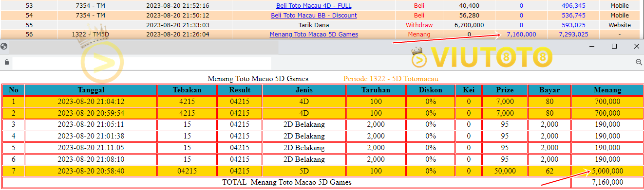Viewport: 644px width, 190px height.
Task: Click the 'Jenis' column header
Action: (304, 90)
